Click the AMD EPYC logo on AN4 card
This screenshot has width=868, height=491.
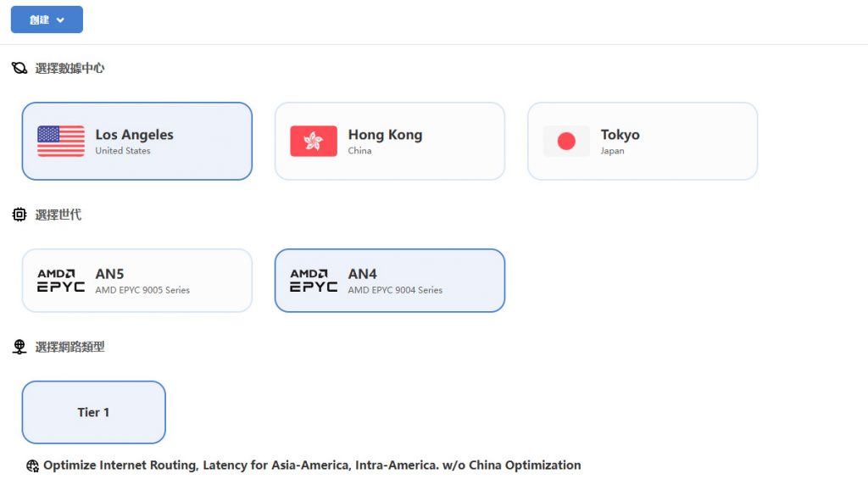pos(314,281)
